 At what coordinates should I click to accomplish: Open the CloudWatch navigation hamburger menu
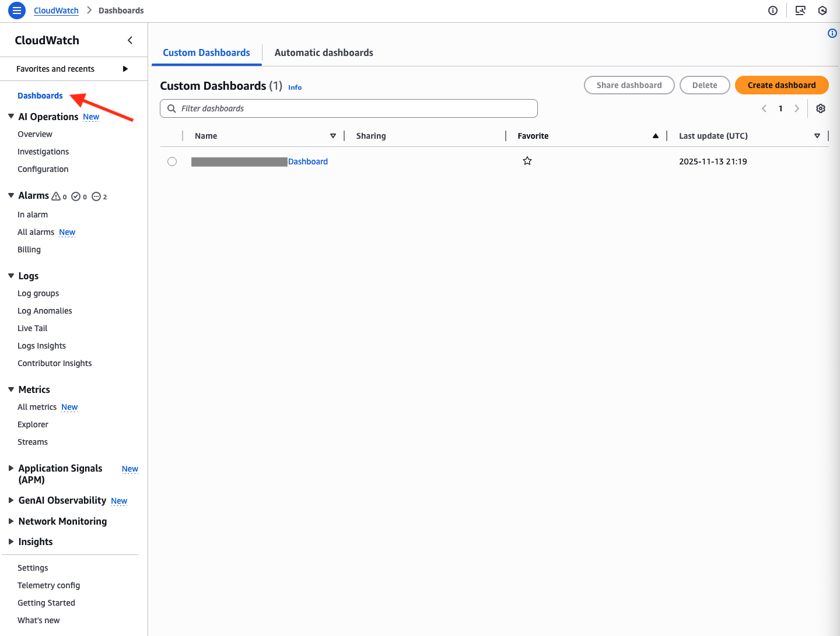(x=16, y=10)
